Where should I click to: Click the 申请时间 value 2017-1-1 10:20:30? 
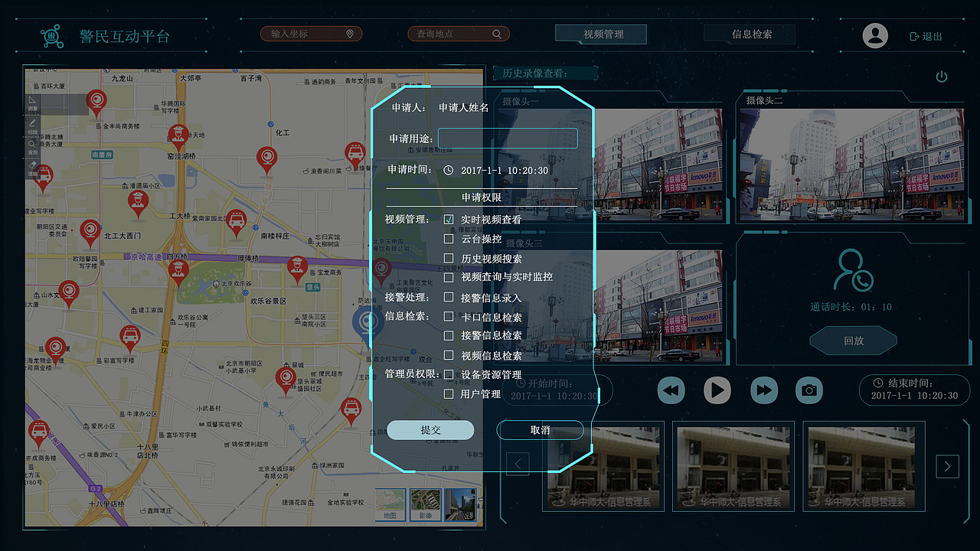(x=505, y=171)
